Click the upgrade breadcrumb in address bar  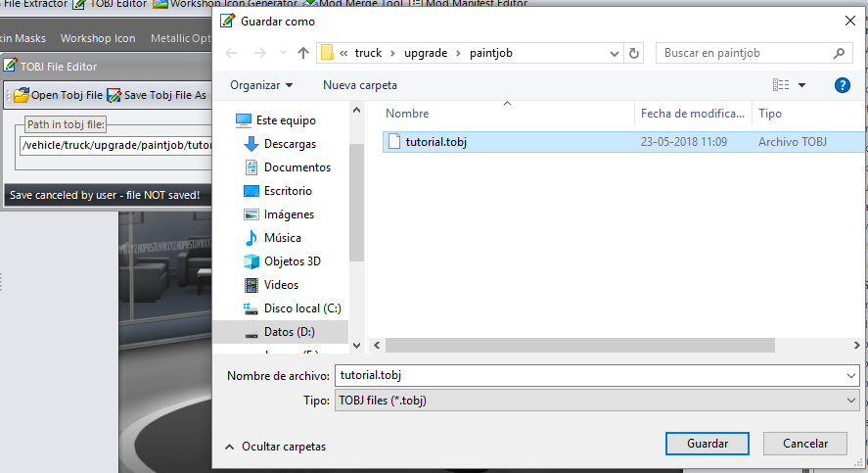tap(426, 53)
